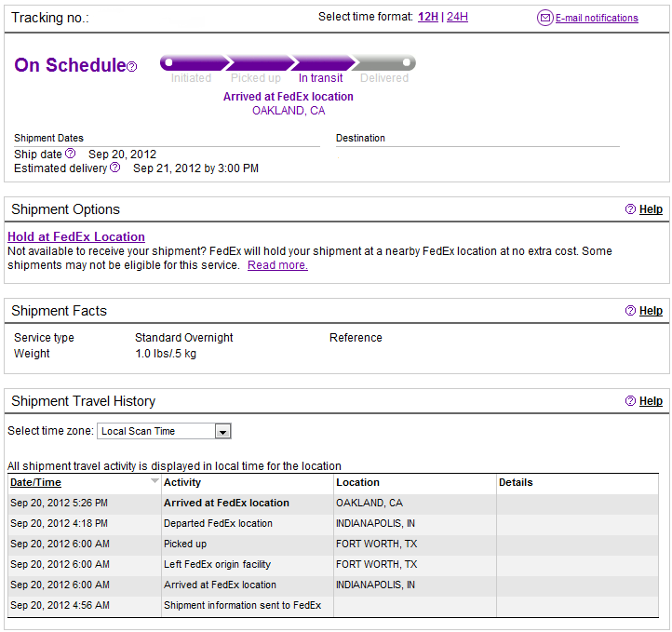Viewport: 672px width, 632px height.
Task: Click the purple OAKLAND, CA status text
Action: (289, 111)
